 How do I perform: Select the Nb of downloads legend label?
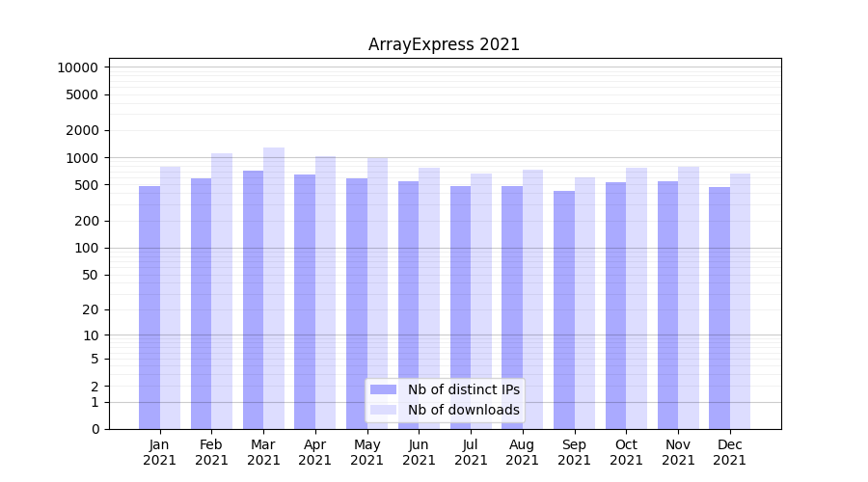463,410
